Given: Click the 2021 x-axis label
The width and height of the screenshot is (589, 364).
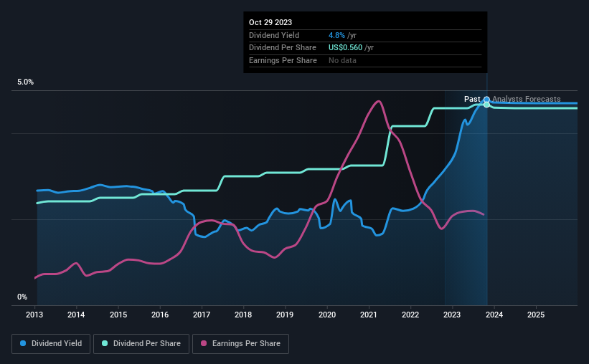Looking at the screenshot, I should (x=369, y=315).
